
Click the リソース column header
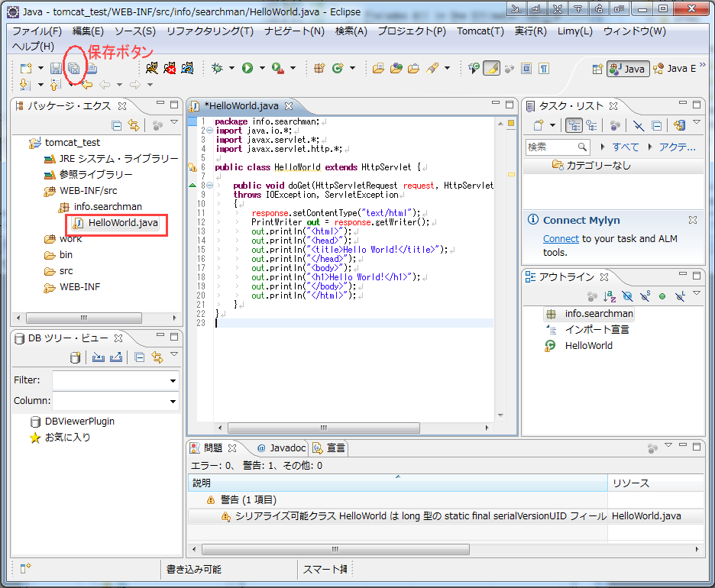[655, 483]
